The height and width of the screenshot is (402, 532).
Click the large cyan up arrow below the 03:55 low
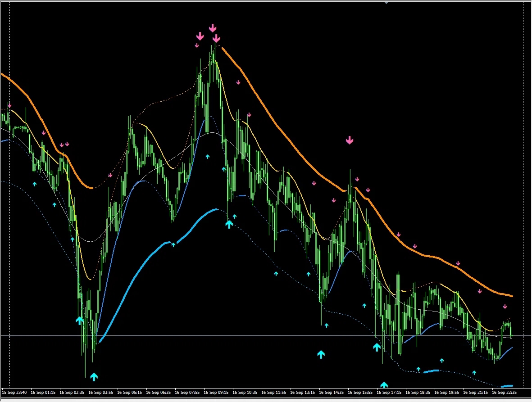94,376
